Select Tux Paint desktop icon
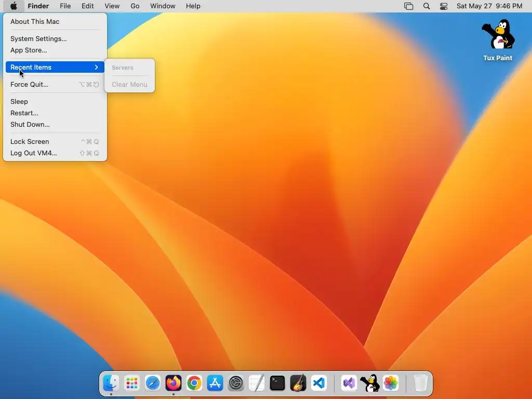 [x=498, y=40]
